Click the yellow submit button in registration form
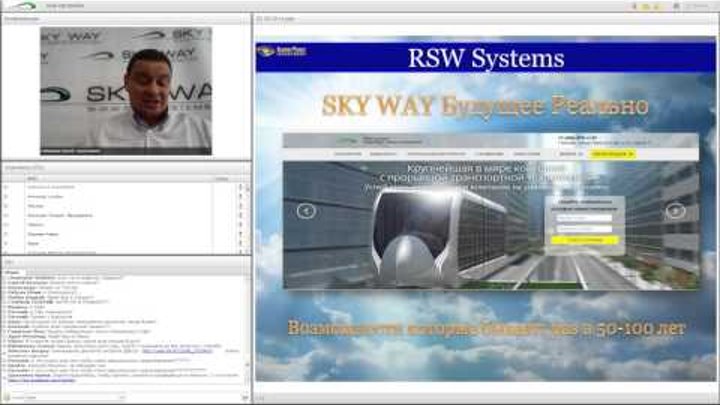Image resolution: width=720 pixels, height=405 pixels. point(584,240)
